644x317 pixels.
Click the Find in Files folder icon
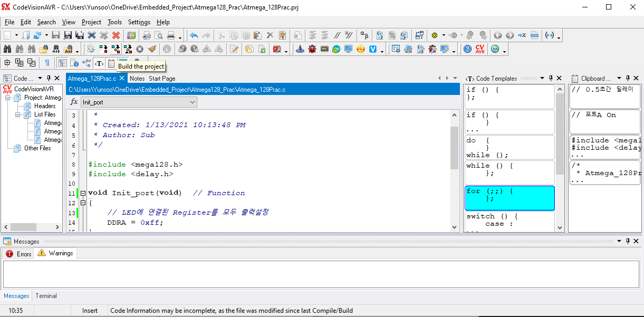[x=44, y=49]
